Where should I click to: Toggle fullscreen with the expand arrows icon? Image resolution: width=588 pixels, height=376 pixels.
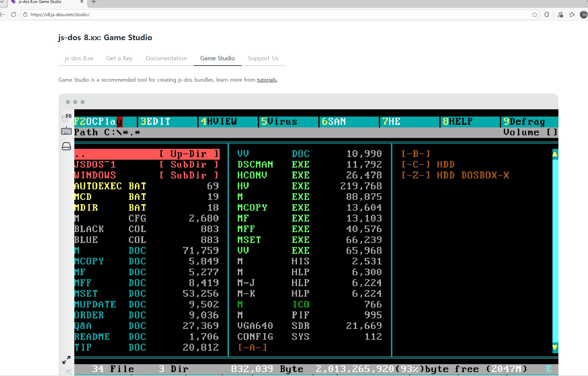pos(66,360)
